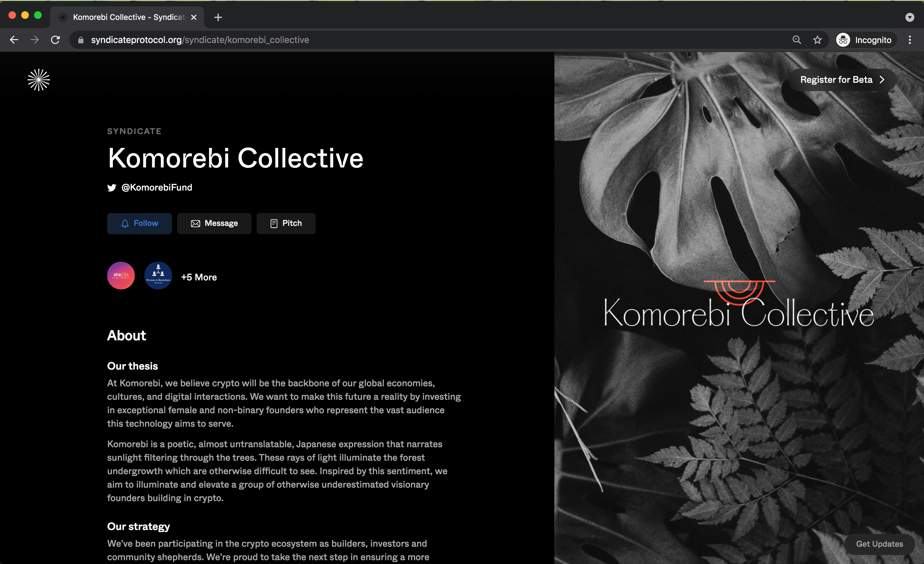Screen dimensions: 924x564
Task: Click the Follow button
Action: [140, 224]
